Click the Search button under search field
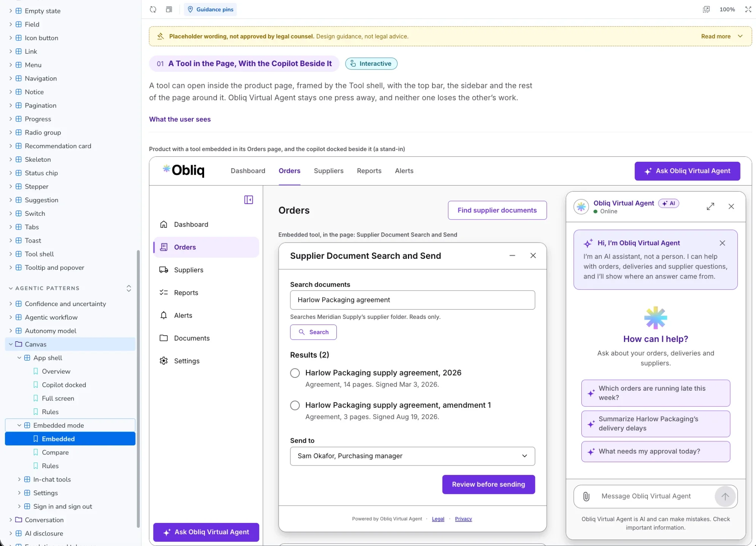The height and width of the screenshot is (546, 756). coord(313,332)
